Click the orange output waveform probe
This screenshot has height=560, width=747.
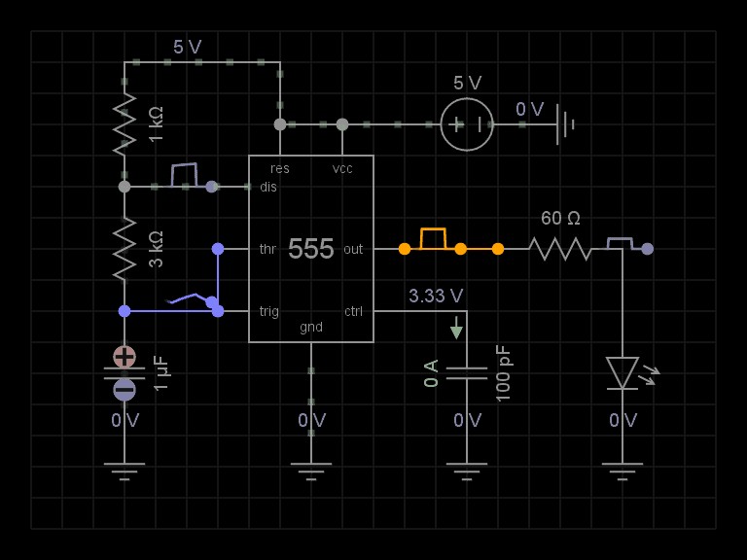point(433,239)
